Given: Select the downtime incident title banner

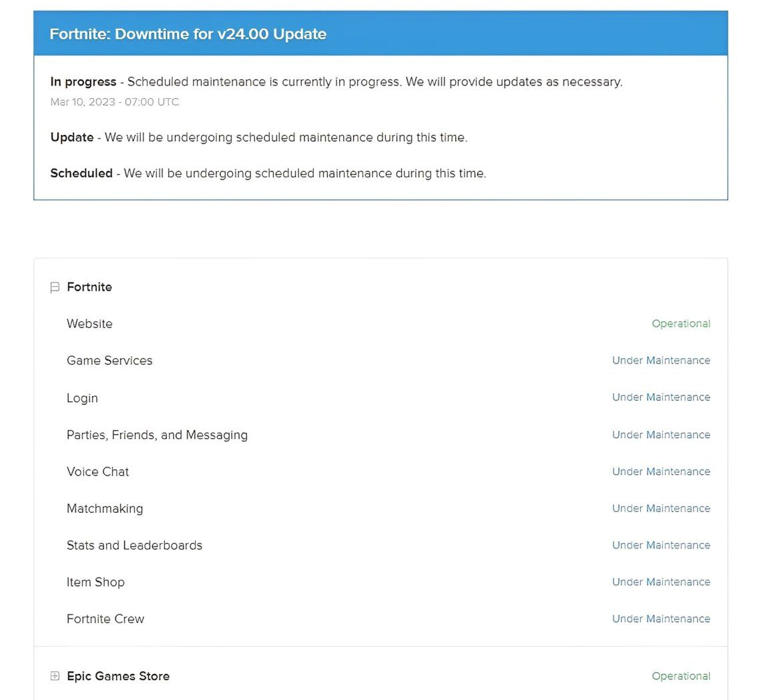Looking at the screenshot, I should coord(188,33).
